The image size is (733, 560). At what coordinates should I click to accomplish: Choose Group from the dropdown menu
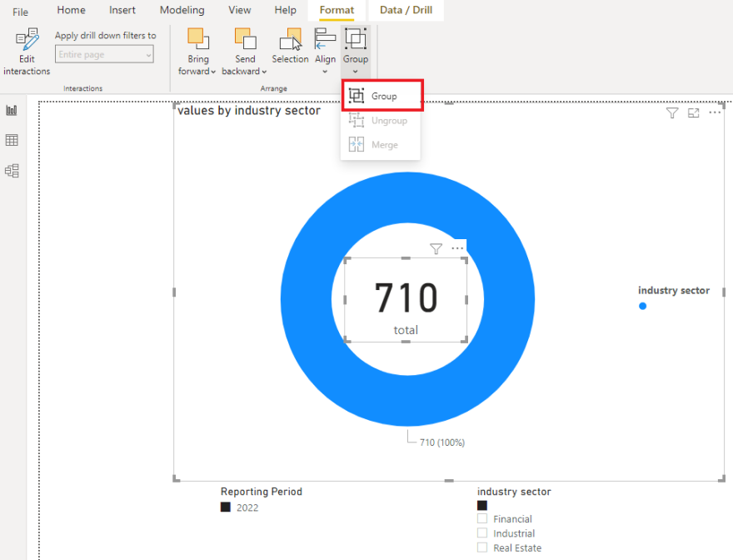click(382, 96)
